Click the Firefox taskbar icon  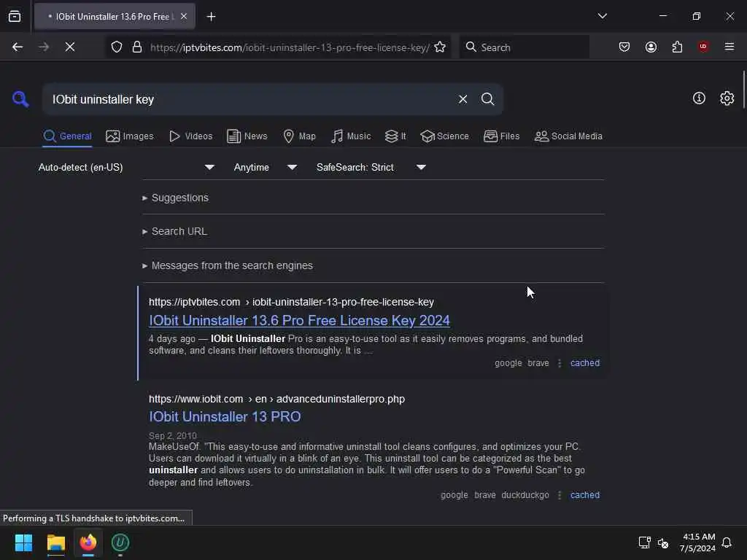88,542
